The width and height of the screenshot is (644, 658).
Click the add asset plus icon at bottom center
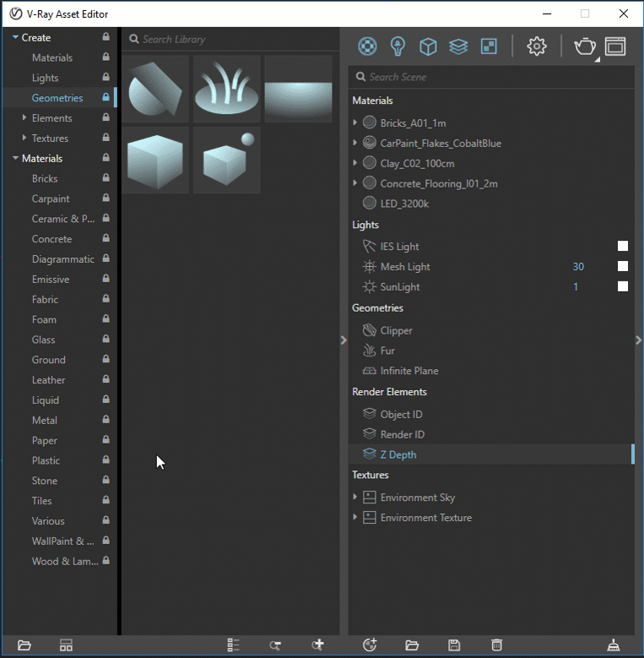(318, 645)
